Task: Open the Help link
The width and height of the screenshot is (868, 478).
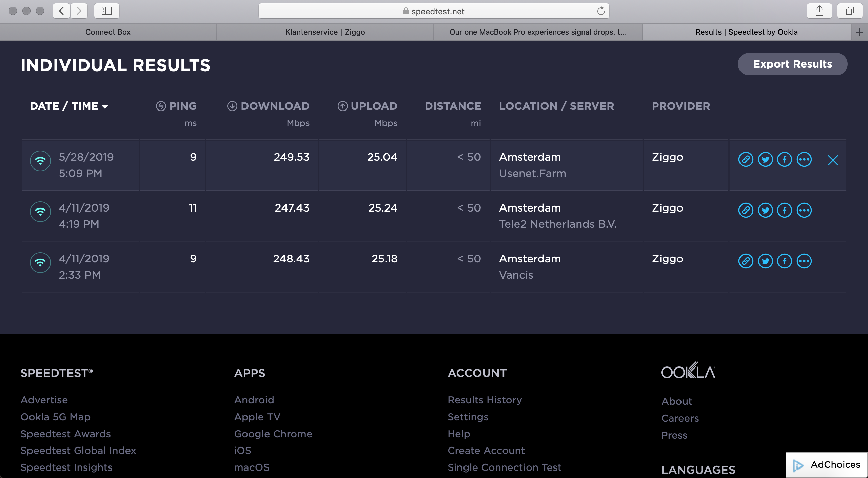Action: point(459,434)
